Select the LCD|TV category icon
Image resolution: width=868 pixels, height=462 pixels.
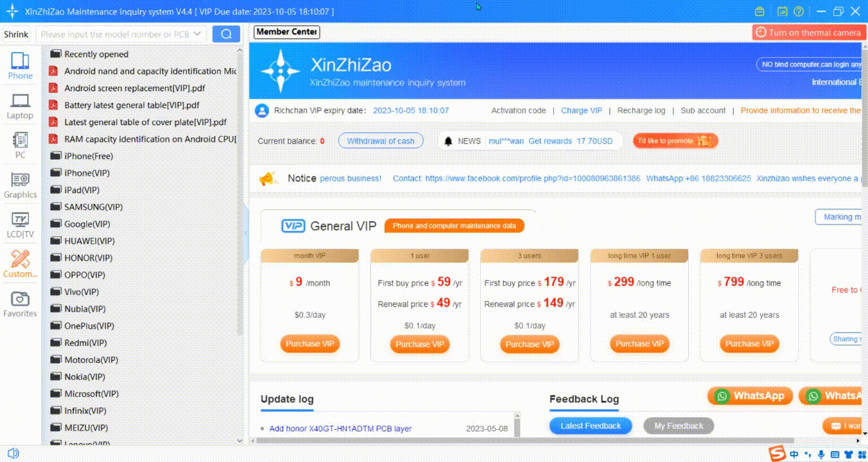(20, 225)
